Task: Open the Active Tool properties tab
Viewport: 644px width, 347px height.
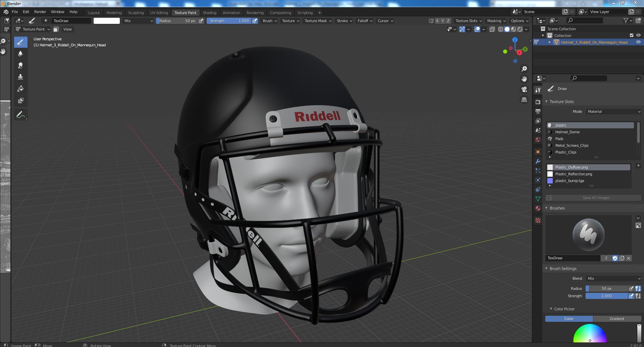Action: tap(538, 90)
